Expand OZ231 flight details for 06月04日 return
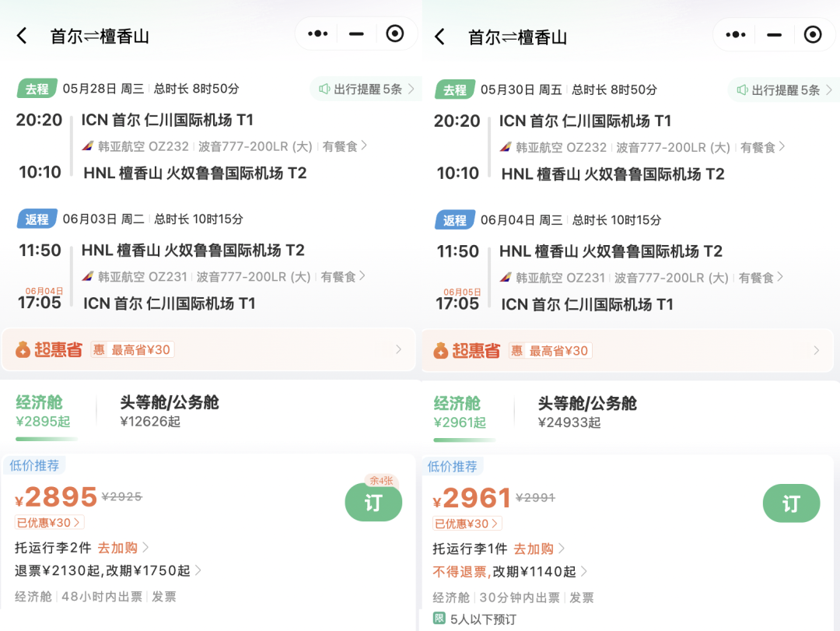Viewport: 840px width, 631px height. [641, 278]
